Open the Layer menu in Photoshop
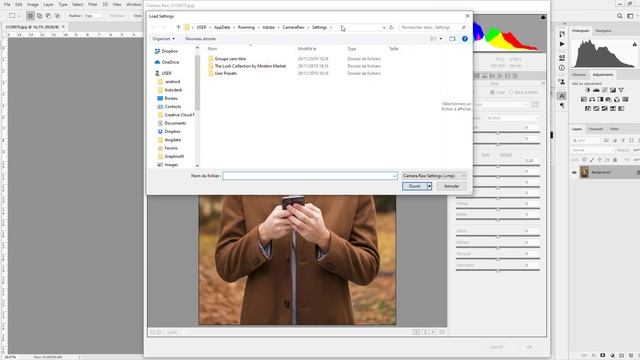 click(x=48, y=4)
